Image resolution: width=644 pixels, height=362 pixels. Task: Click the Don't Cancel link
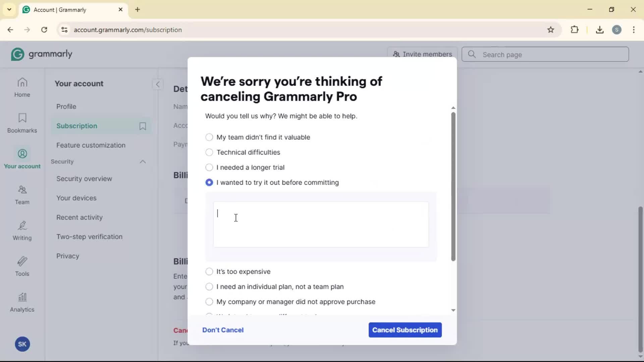(x=223, y=330)
